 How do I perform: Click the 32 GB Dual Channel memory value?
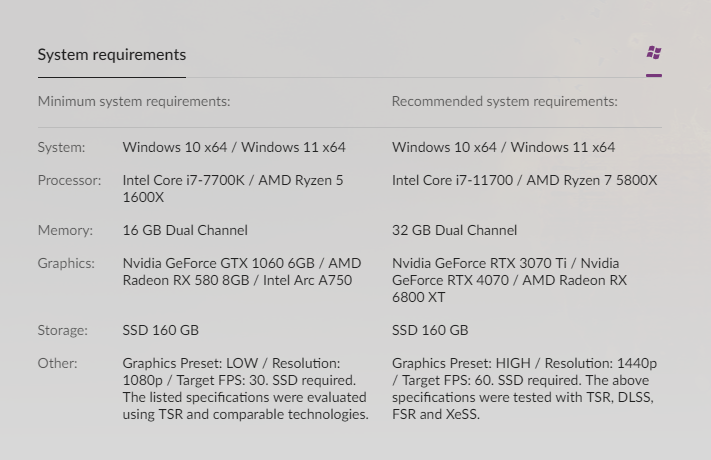point(454,230)
